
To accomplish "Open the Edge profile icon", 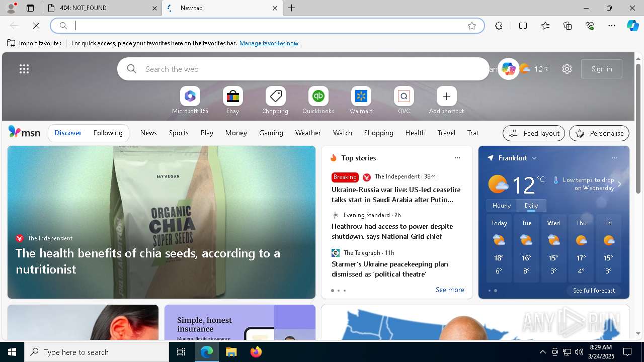I will coord(11,8).
